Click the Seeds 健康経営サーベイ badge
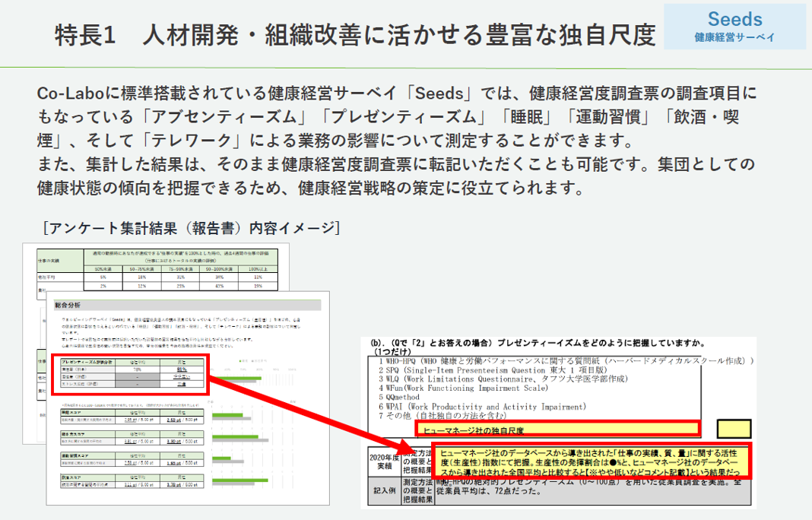The width and height of the screenshot is (812, 520). tap(734, 27)
